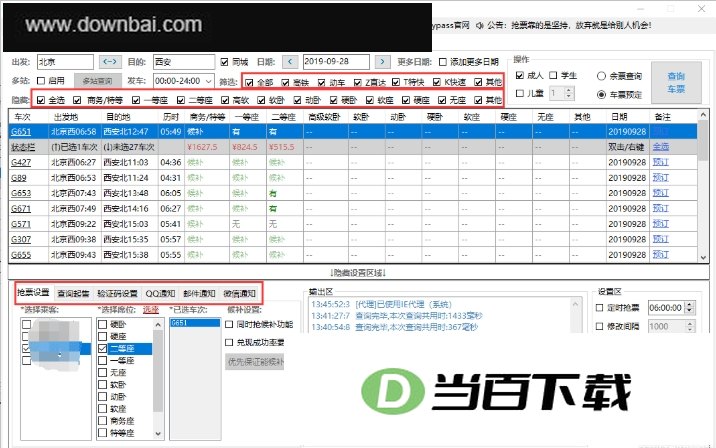Uncheck 二等座 in the 选择席位 list

(x=102, y=348)
